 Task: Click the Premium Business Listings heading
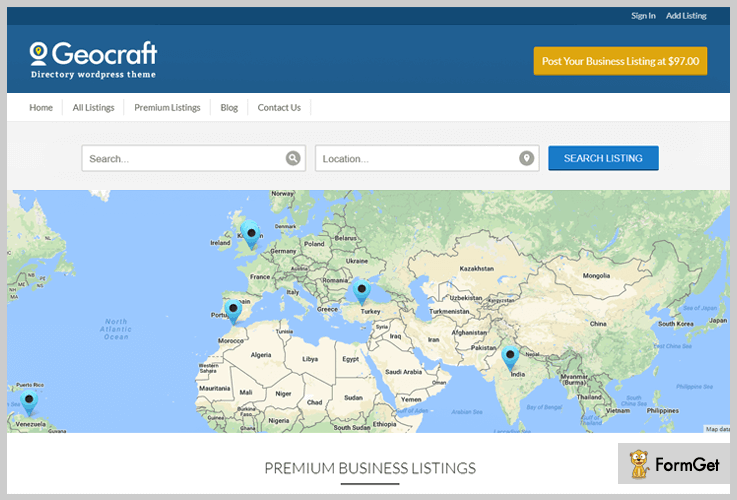tap(370, 468)
